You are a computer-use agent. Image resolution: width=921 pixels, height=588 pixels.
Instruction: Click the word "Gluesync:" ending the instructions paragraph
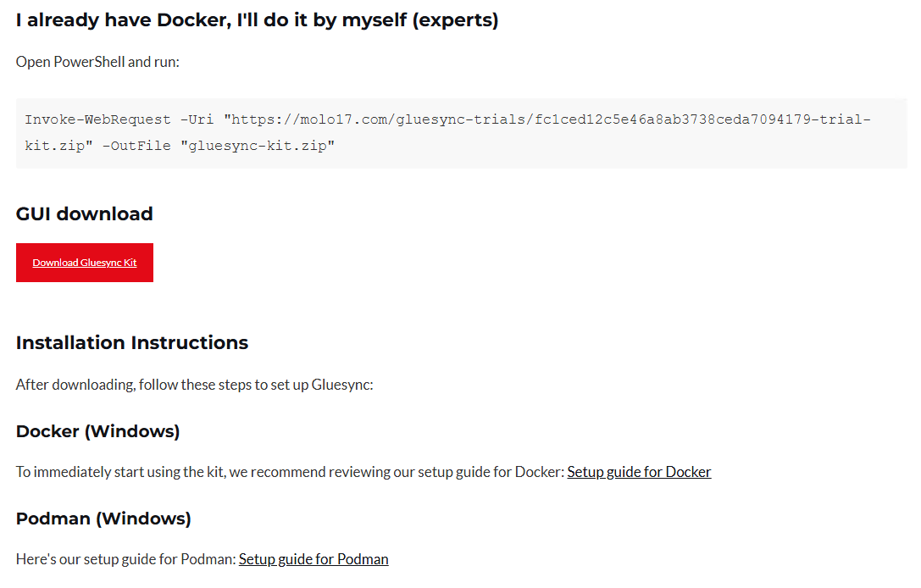tap(342, 385)
